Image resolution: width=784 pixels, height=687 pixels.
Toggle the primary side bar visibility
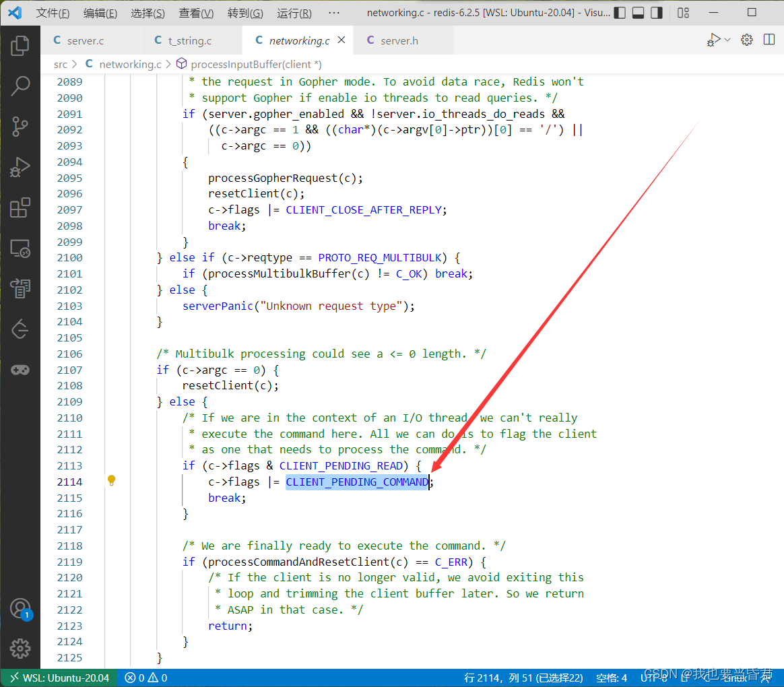coord(620,13)
